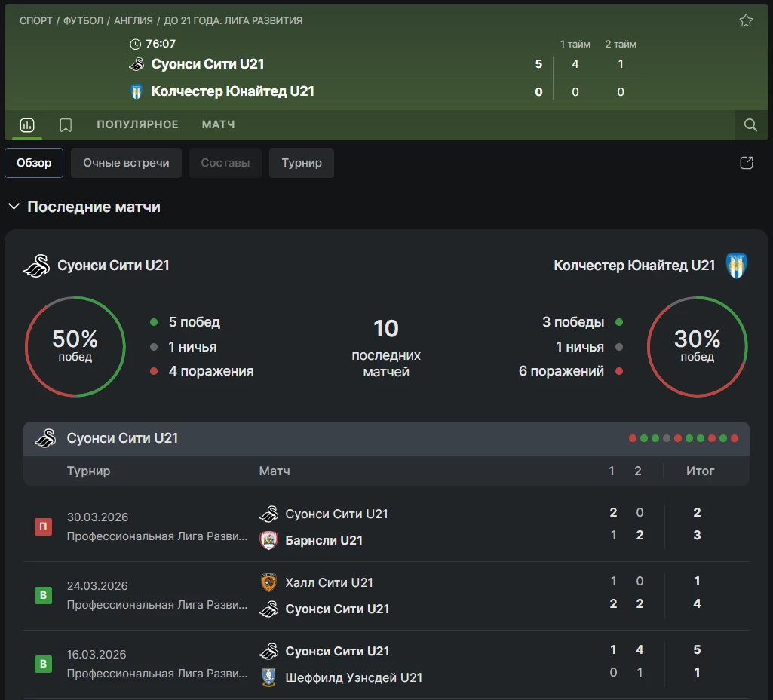Switch to the Матч tab
773x700 pixels.
point(218,124)
